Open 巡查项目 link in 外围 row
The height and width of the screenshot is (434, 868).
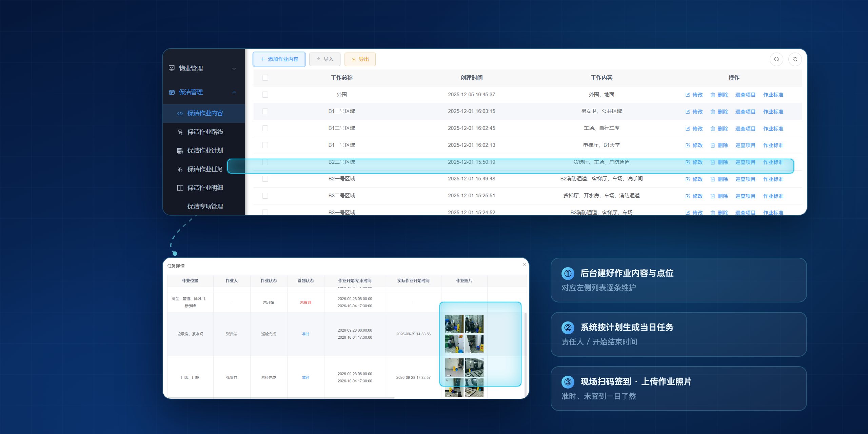tap(745, 95)
